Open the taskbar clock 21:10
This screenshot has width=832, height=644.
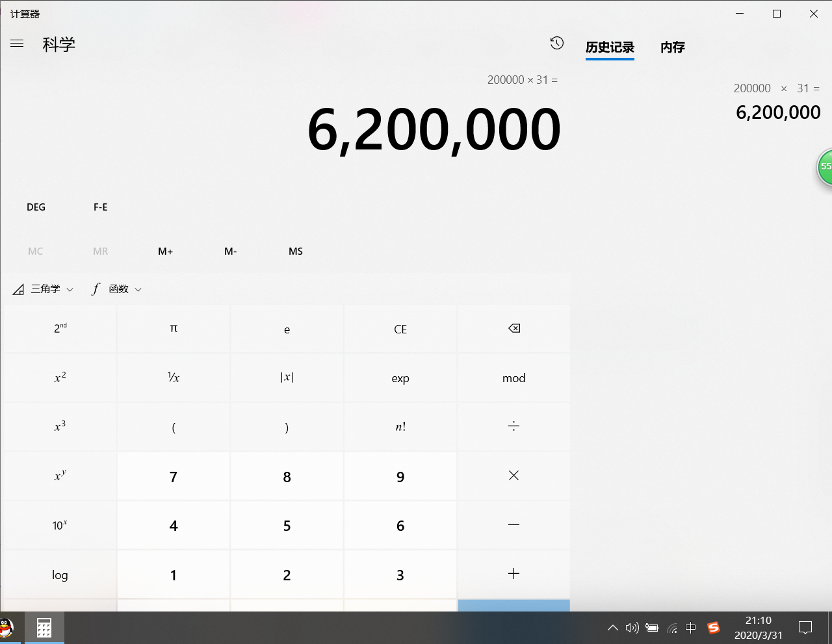[x=759, y=628]
